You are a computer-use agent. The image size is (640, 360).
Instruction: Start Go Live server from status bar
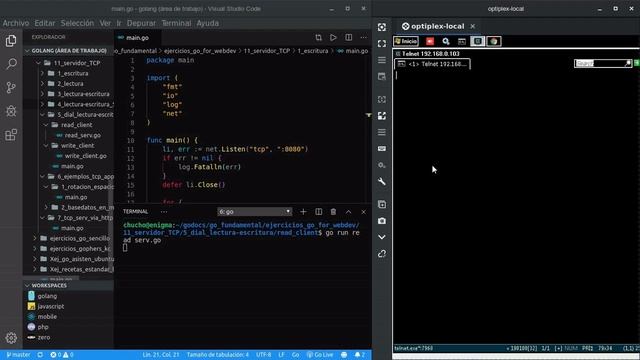tap(320, 355)
